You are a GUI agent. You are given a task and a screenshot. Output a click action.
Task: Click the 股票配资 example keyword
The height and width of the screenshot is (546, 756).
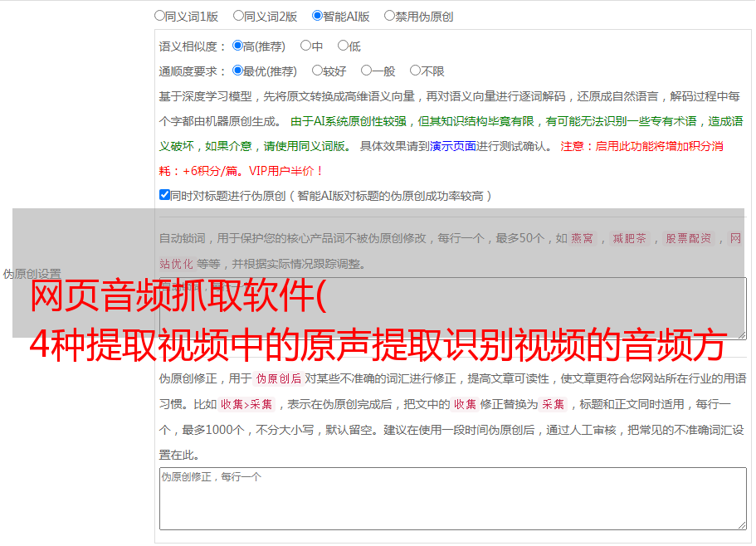pos(689,238)
